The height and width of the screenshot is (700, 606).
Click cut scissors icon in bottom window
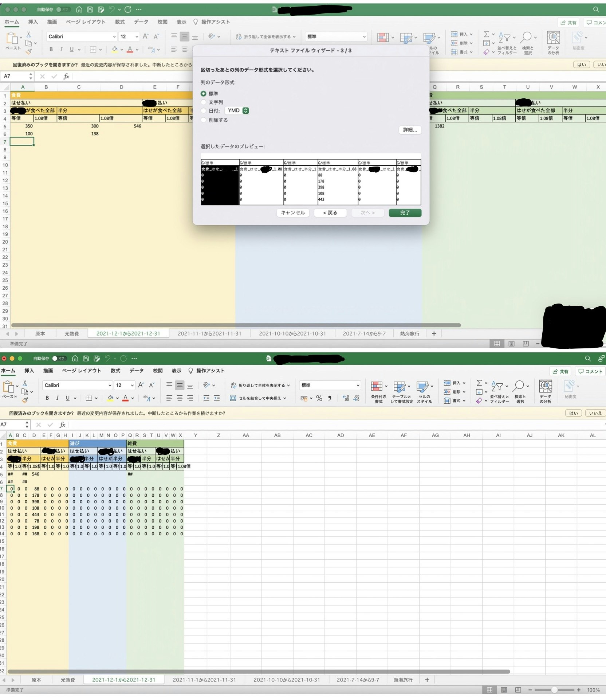click(x=25, y=383)
